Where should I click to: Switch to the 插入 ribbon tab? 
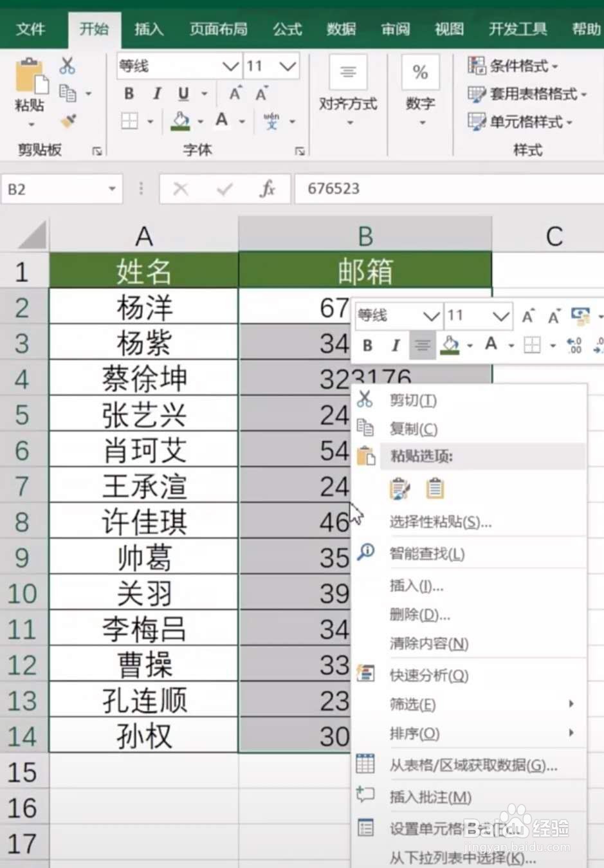[x=149, y=29]
